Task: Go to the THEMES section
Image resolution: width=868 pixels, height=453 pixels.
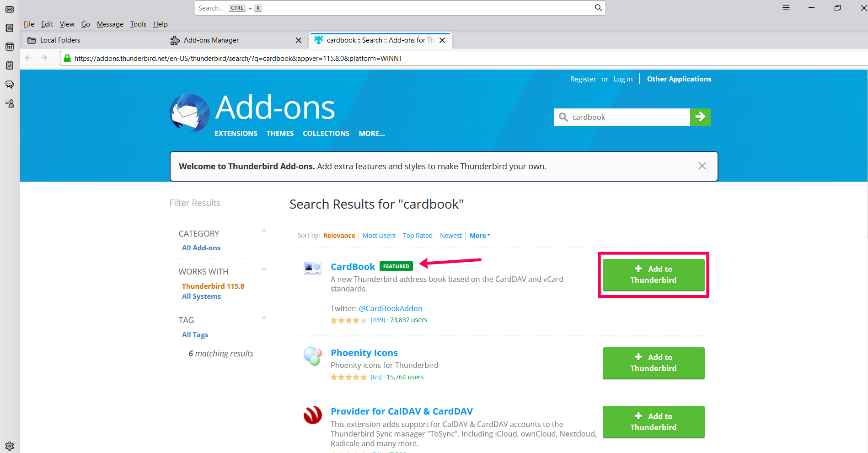Action: [x=280, y=134]
